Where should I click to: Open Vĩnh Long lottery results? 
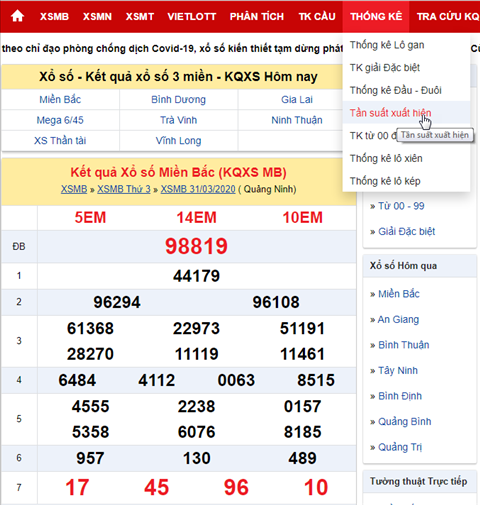pos(178,141)
